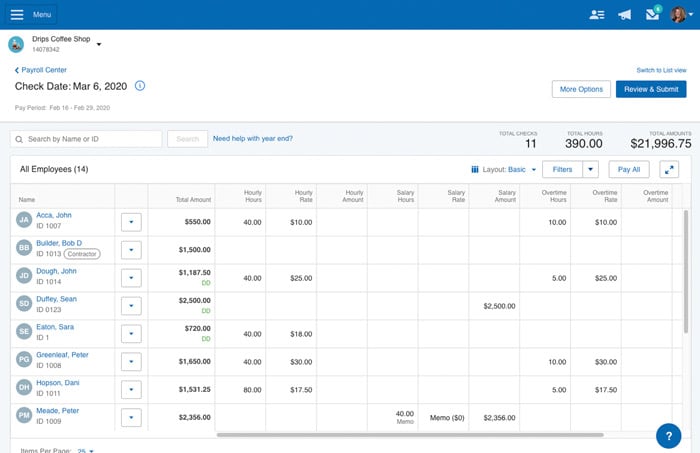Image resolution: width=700 pixels, height=453 pixels.
Task: Click the expand table fullscreen icon
Action: [x=669, y=170]
